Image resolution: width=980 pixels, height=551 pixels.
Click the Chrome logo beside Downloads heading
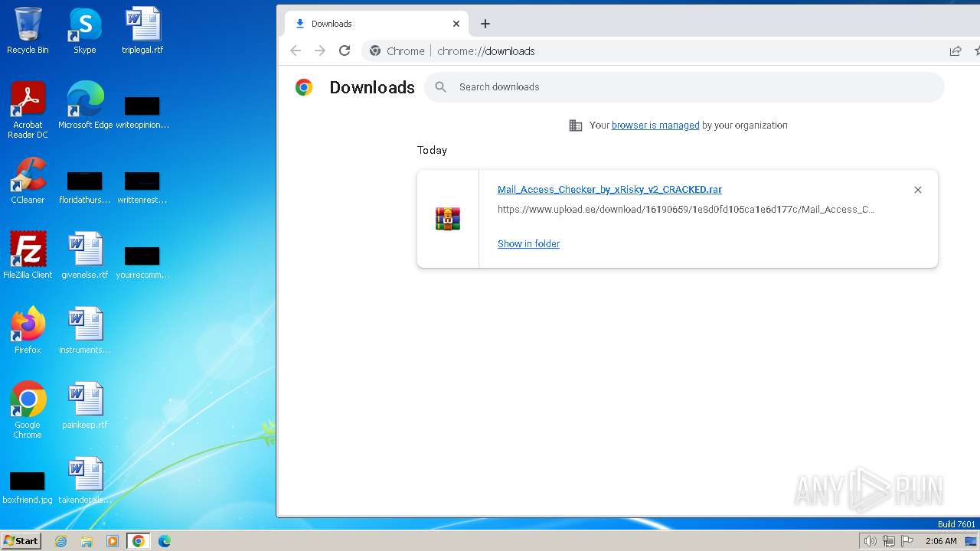click(304, 87)
